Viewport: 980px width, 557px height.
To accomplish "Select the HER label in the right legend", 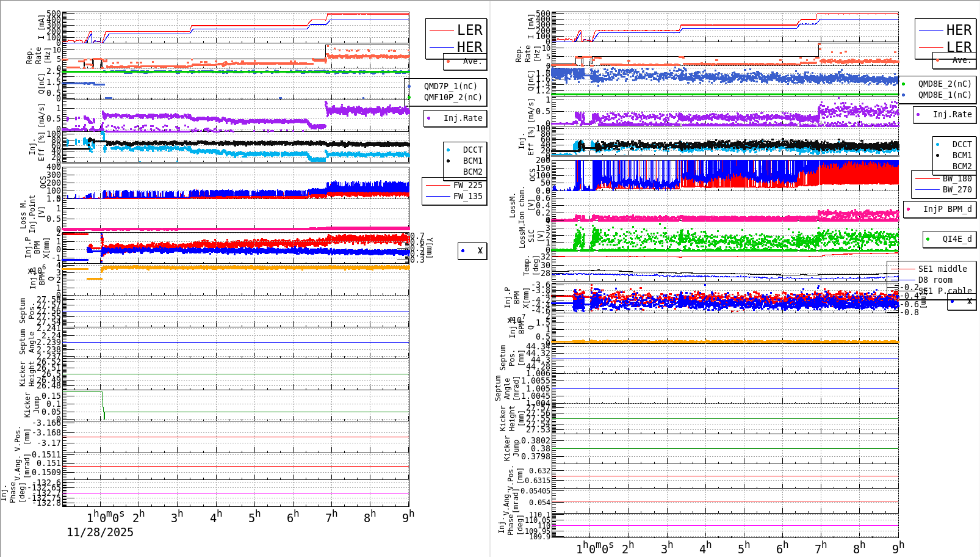I will [958, 29].
